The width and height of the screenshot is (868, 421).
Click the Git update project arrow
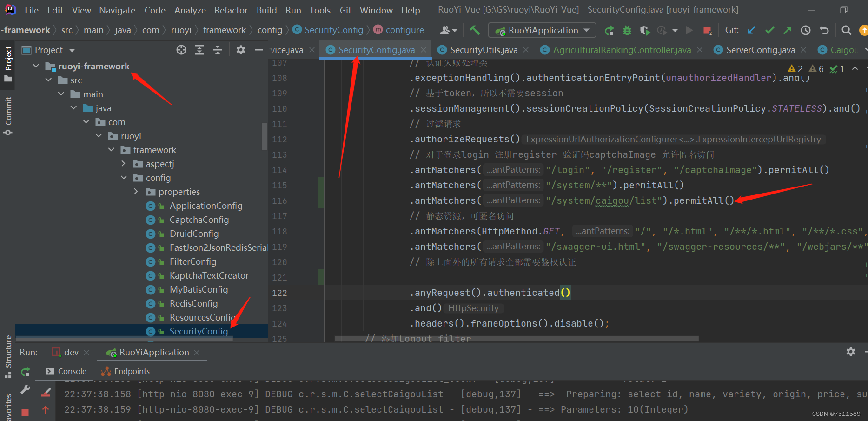pos(751,30)
